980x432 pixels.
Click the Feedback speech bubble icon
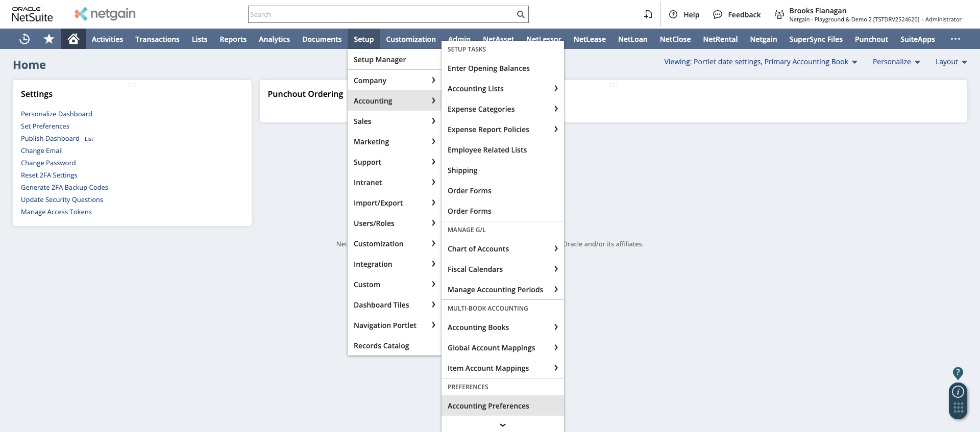coord(718,14)
